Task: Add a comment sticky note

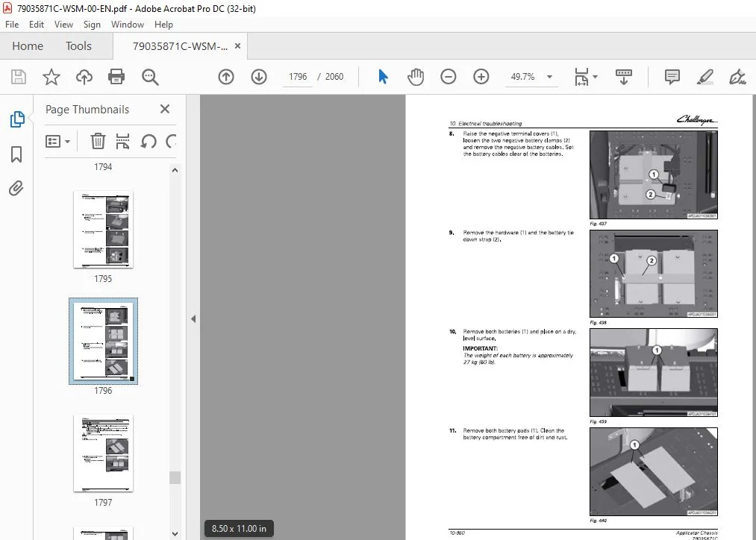Action: click(x=672, y=77)
